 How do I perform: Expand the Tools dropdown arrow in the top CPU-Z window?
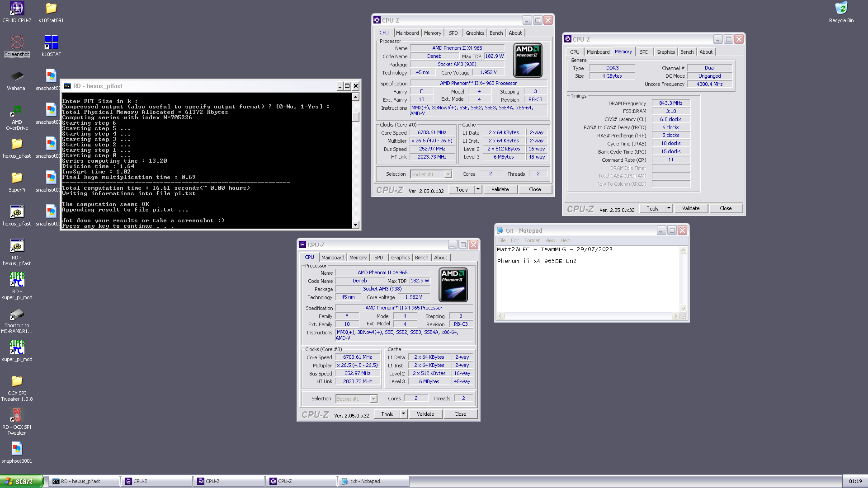[478, 189]
